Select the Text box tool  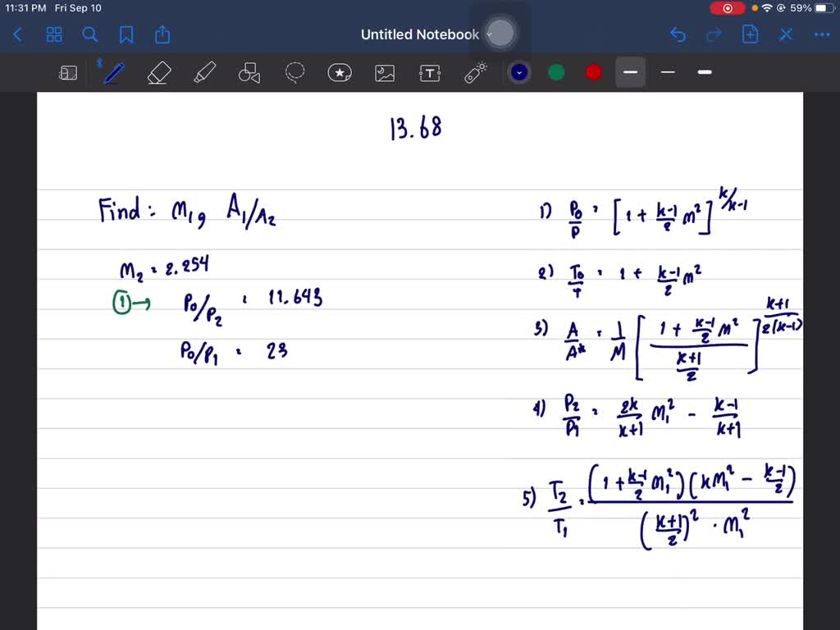click(x=430, y=72)
